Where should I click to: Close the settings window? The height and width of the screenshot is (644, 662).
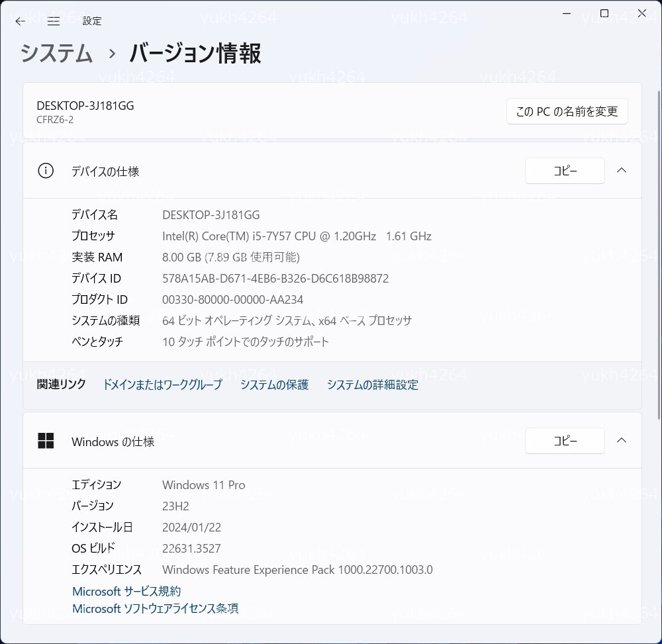pos(641,13)
